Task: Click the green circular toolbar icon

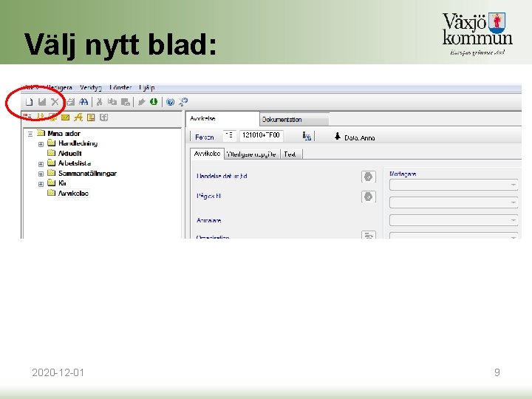Action: point(154,101)
